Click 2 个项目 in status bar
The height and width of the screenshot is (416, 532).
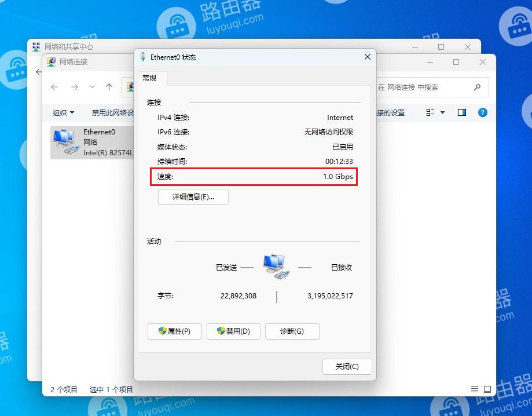point(64,389)
